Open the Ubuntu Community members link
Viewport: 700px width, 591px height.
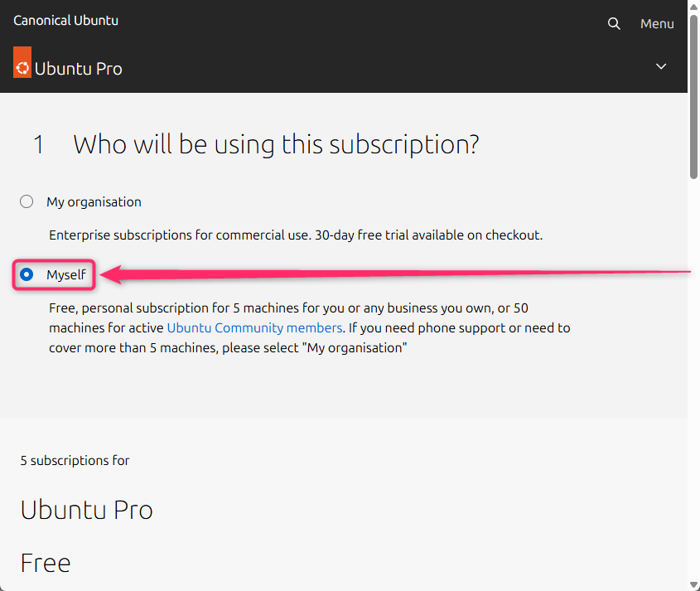[x=254, y=328]
